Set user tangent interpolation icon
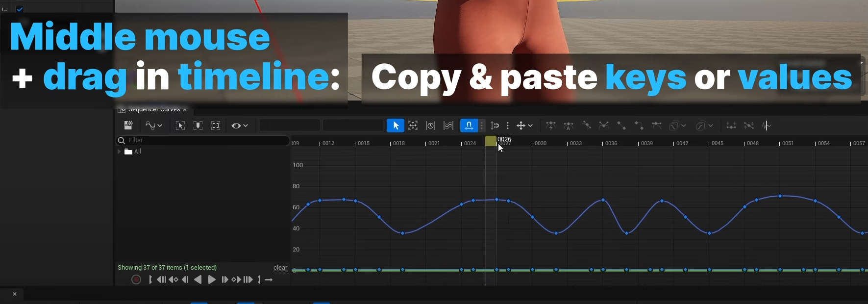Viewport: 868px width, 304px height. [x=586, y=126]
